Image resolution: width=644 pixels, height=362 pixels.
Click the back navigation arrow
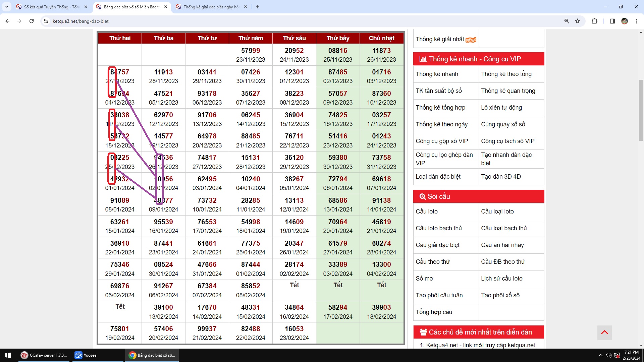(x=7, y=21)
